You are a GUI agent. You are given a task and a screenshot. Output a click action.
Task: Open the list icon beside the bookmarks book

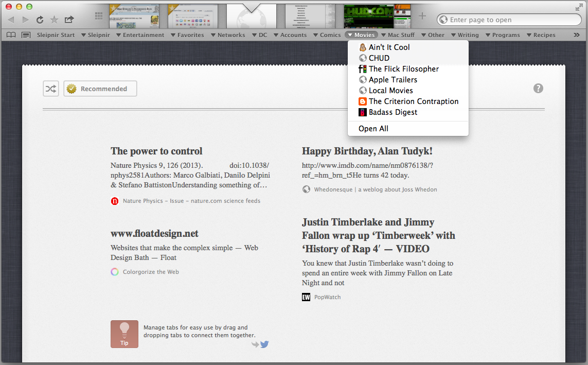(26, 35)
